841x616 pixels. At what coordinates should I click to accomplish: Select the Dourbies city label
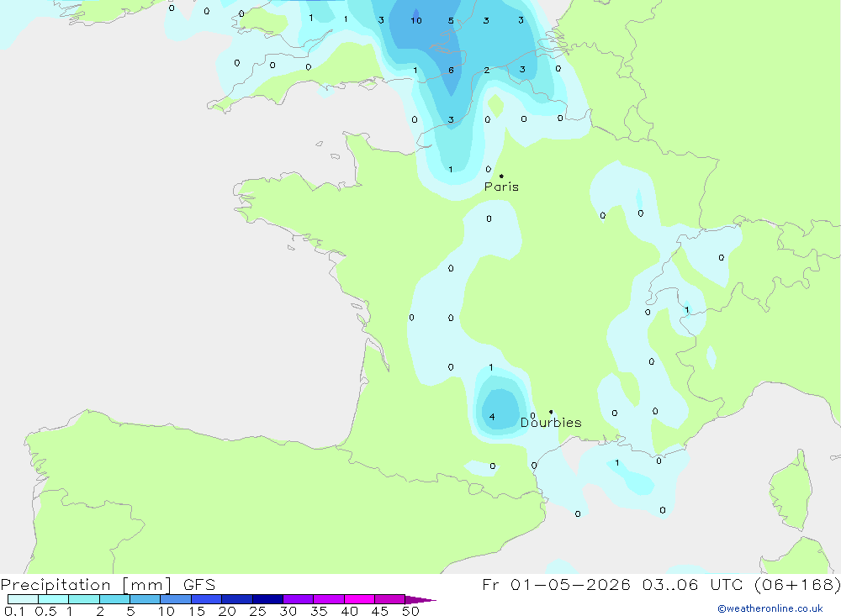point(551,423)
